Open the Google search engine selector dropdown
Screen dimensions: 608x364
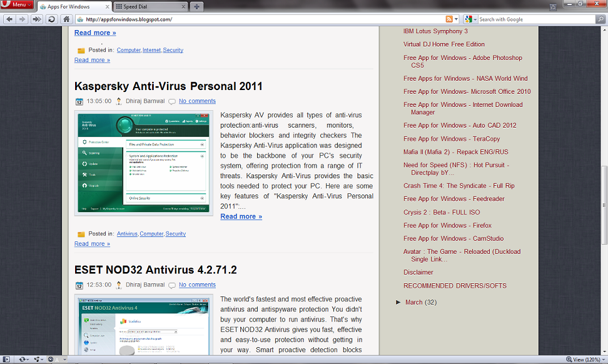point(471,19)
